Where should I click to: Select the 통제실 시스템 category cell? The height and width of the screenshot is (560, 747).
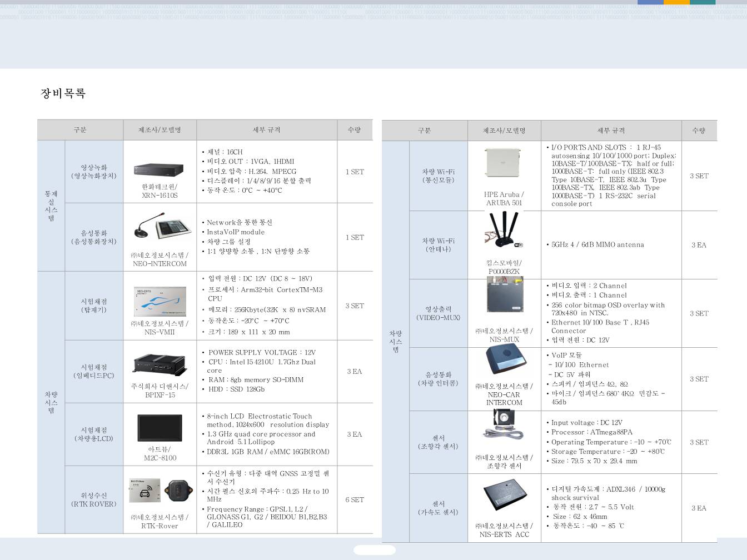click(x=51, y=206)
